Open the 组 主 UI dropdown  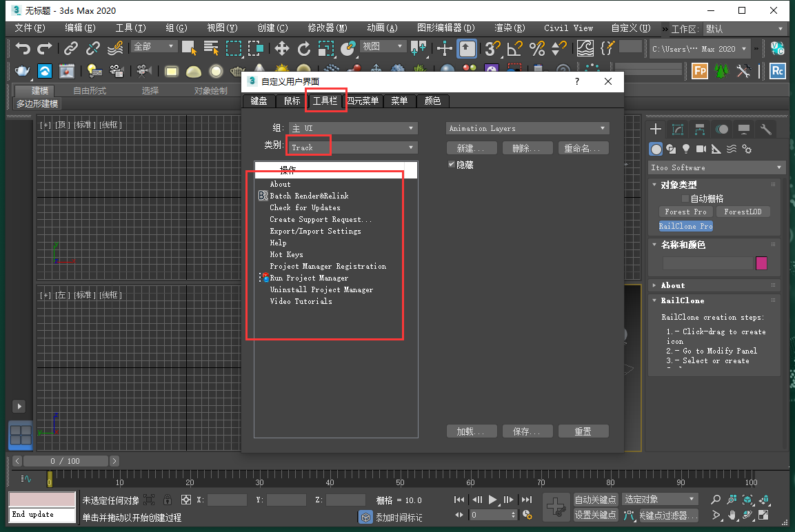click(353, 128)
